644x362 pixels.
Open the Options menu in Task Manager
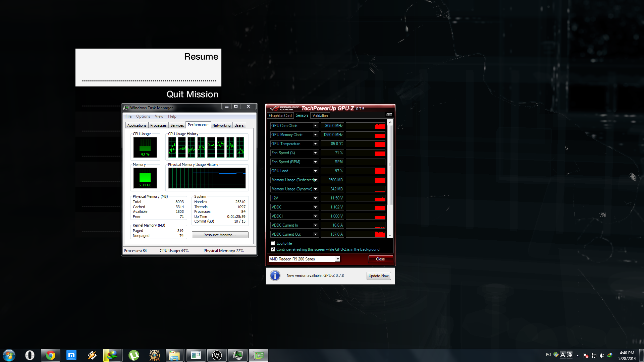[x=143, y=116]
